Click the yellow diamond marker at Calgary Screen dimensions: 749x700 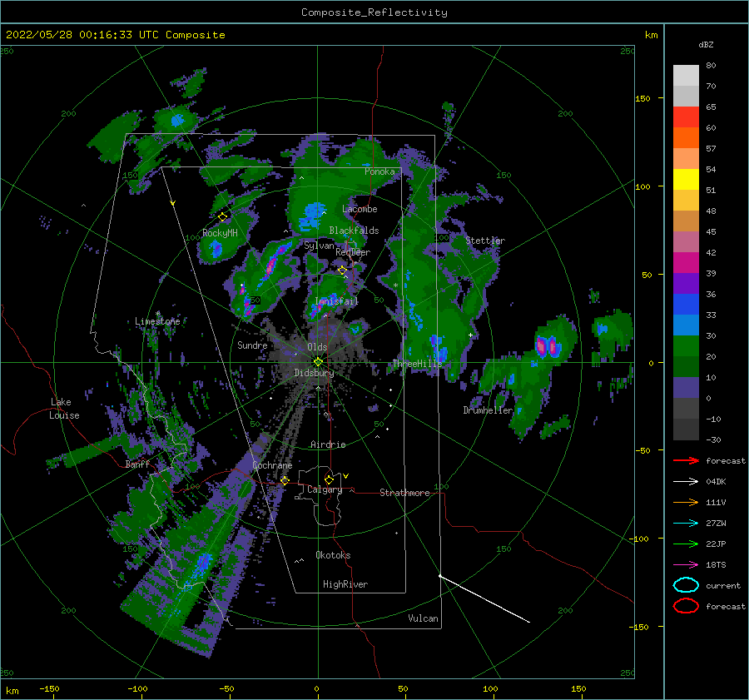[329, 479]
